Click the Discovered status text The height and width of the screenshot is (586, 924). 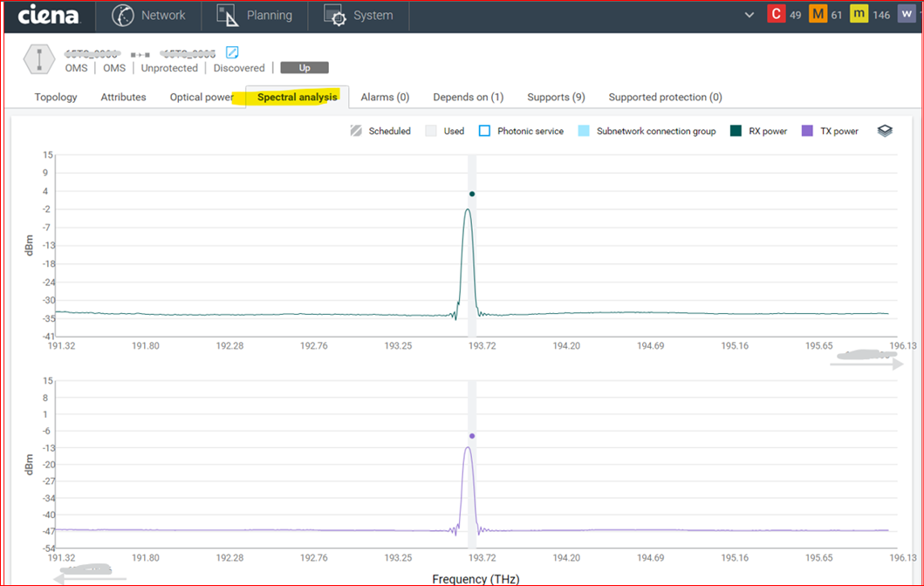tap(239, 68)
